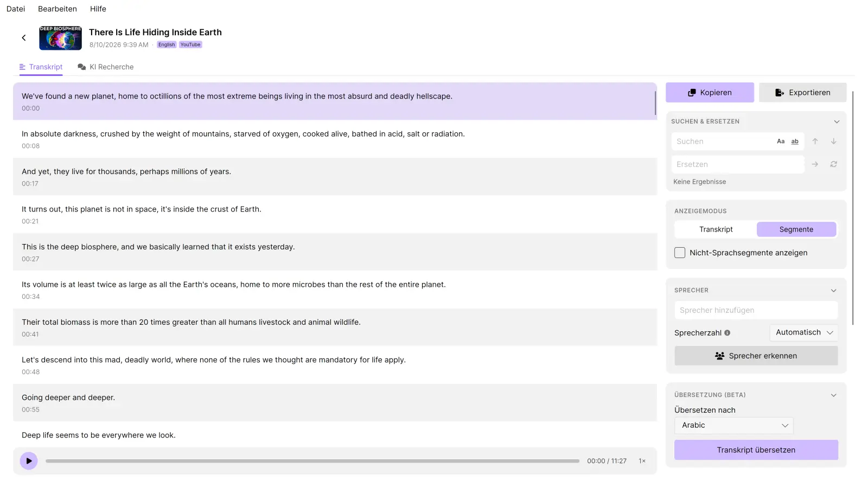Switch display mode to Transkript
The image size is (868, 488).
(716, 229)
